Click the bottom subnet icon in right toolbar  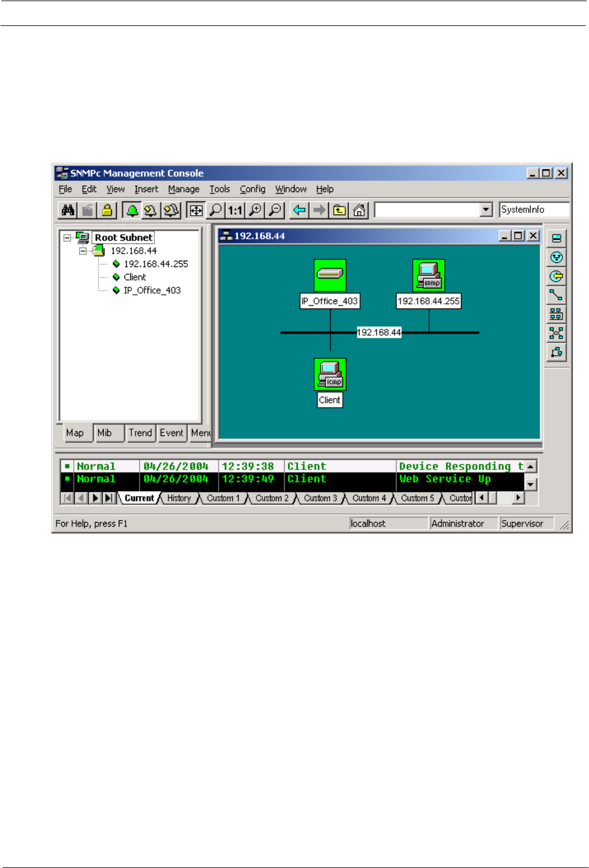point(556,352)
